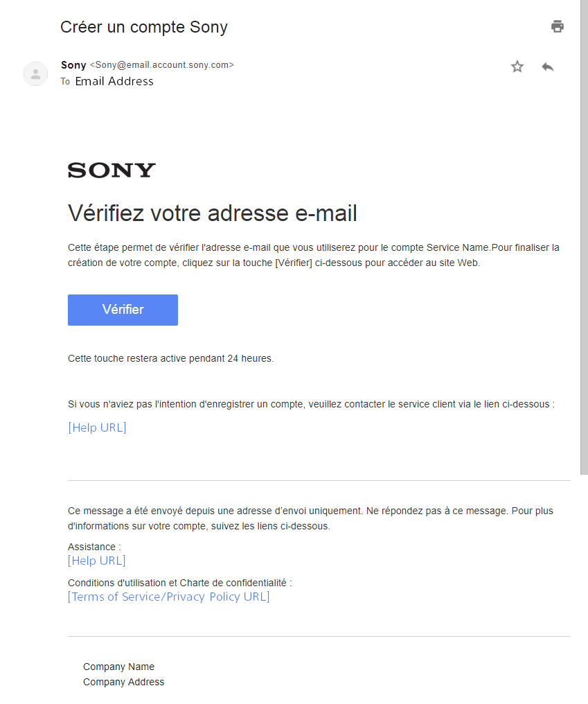Click the recipient "Email Address" field
The image size is (588, 704).
coord(114,81)
